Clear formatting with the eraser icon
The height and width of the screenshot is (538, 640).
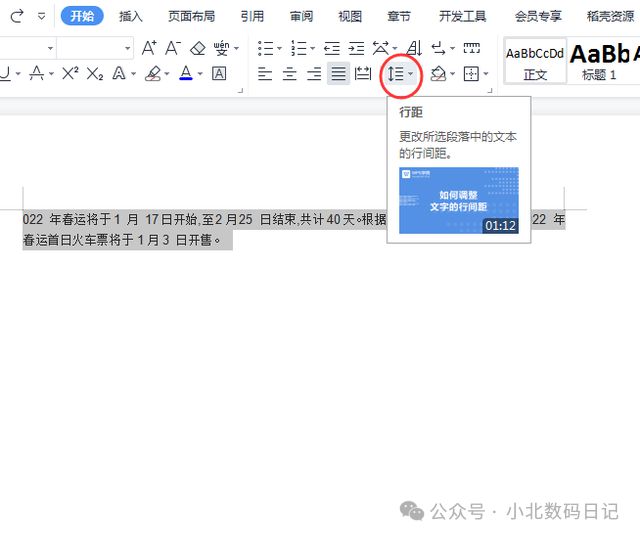coord(198,48)
